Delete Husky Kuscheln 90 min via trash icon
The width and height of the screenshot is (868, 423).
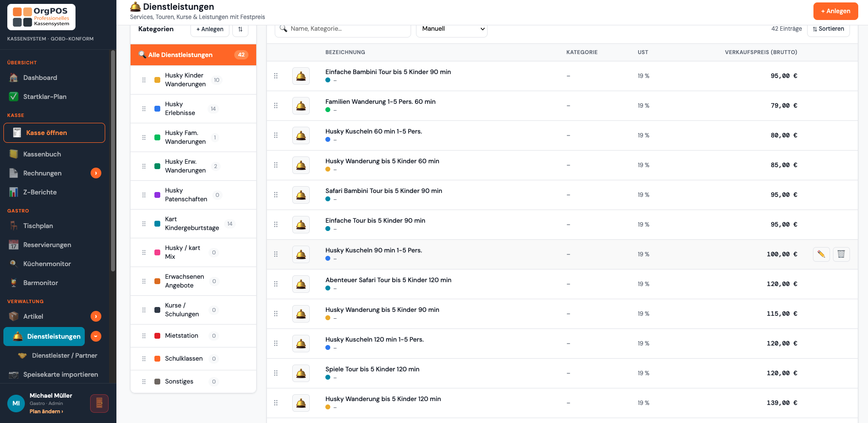(x=841, y=254)
